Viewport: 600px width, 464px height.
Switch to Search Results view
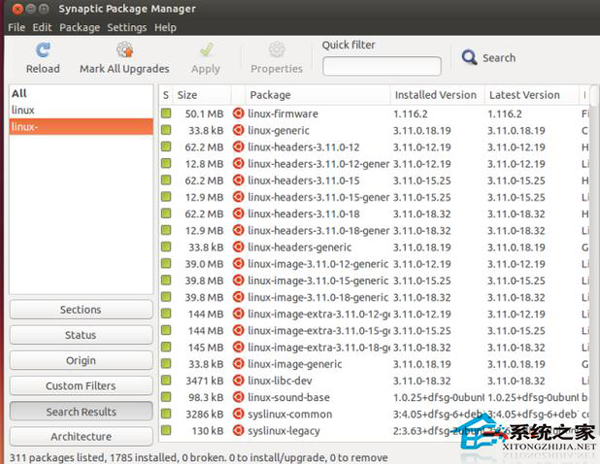(x=81, y=412)
